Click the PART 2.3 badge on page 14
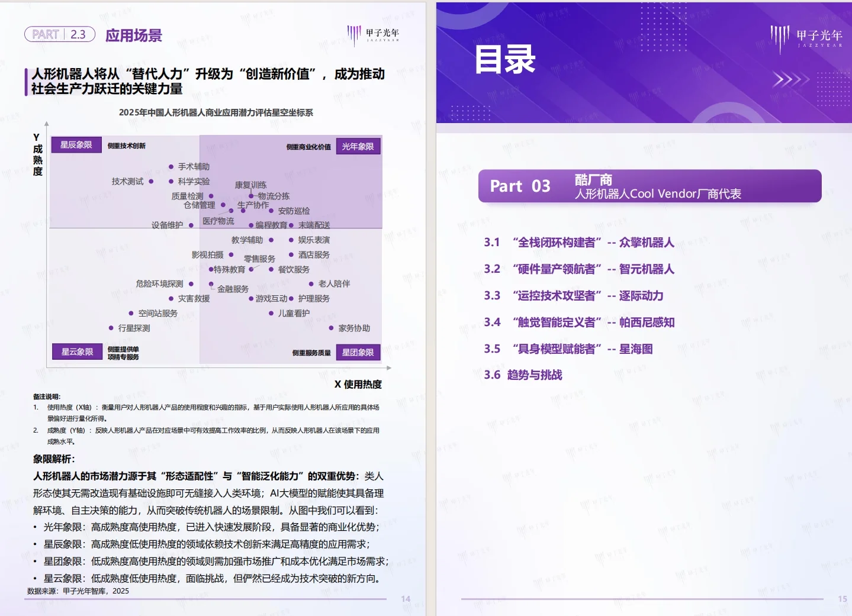 (x=60, y=34)
